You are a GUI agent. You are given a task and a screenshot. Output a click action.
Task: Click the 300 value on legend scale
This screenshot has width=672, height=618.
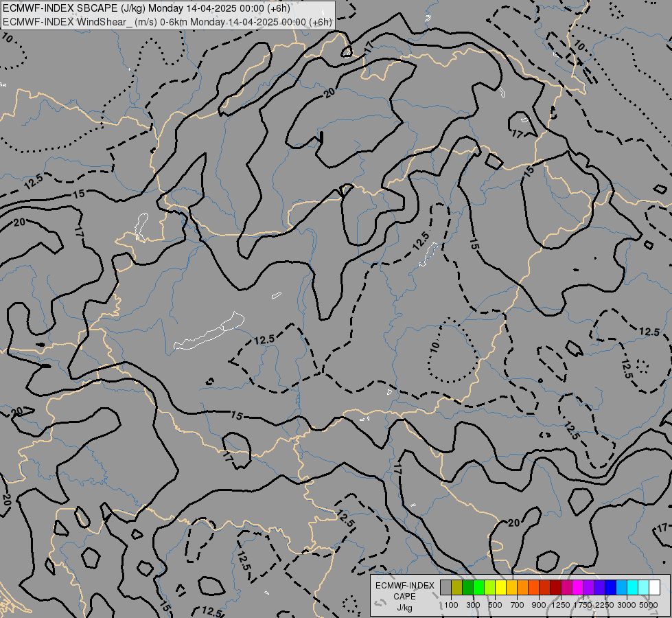tap(473, 605)
